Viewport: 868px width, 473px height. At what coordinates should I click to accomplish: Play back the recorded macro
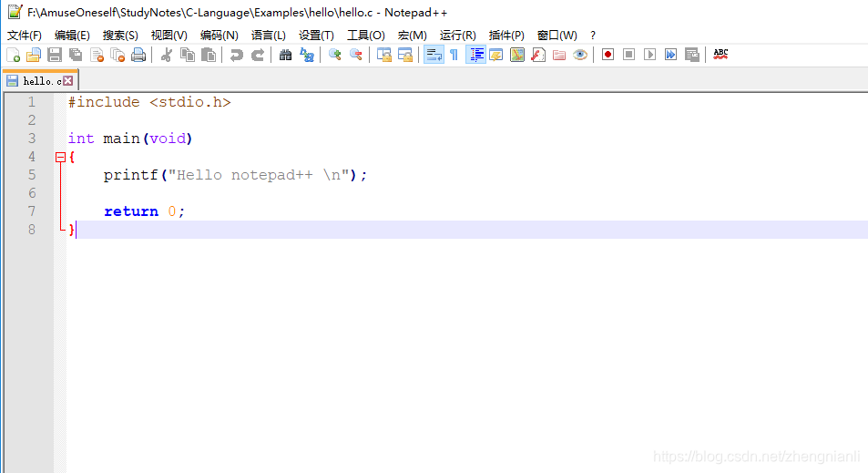(650, 55)
